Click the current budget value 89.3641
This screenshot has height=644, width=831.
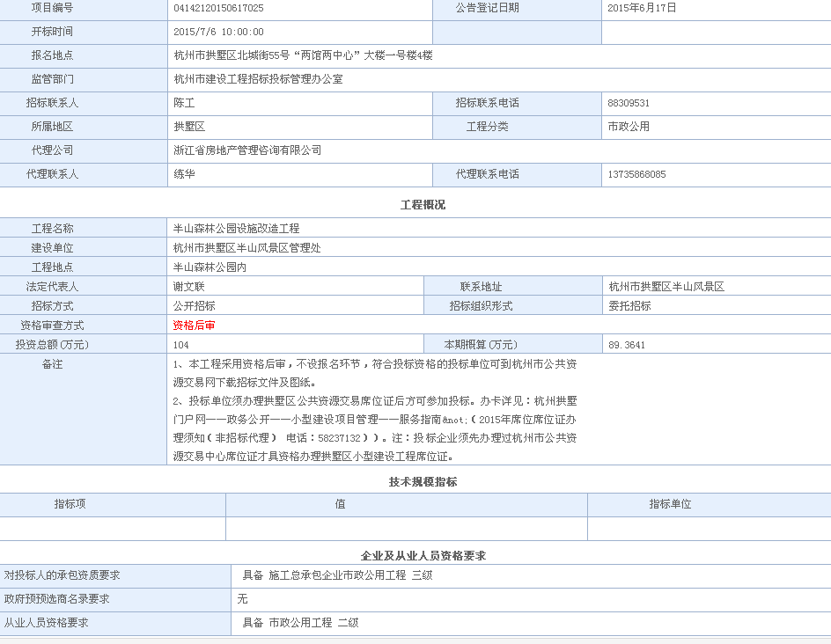pos(626,345)
